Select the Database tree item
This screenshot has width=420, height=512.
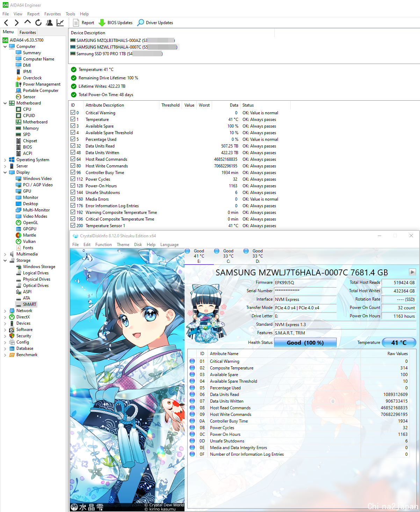21,348
